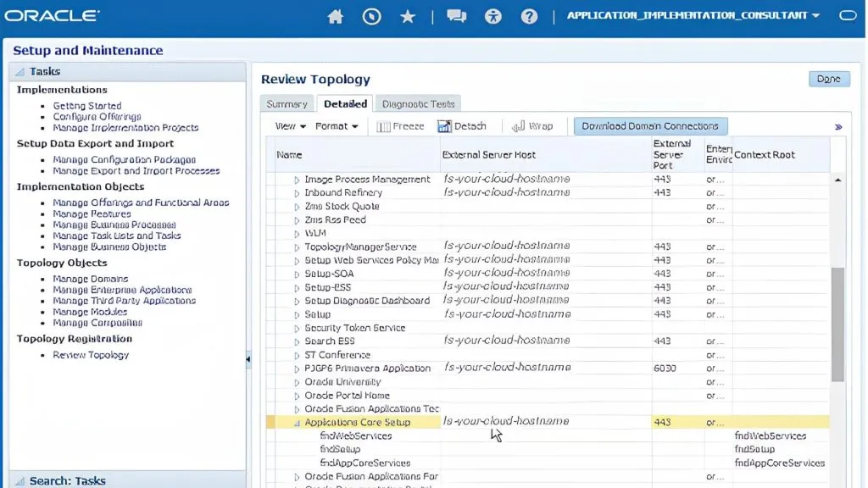
Task: Collapse the left pane splitter arrow
Action: click(248, 359)
